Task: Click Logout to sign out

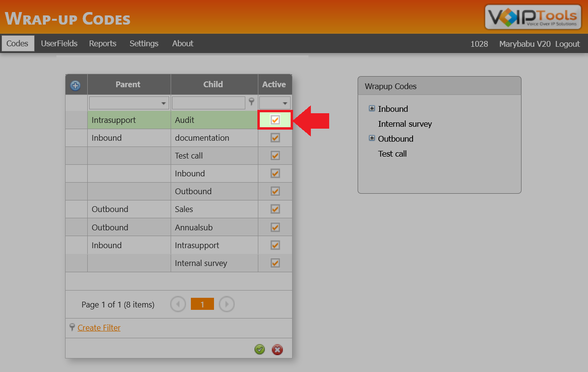Action: (567, 43)
